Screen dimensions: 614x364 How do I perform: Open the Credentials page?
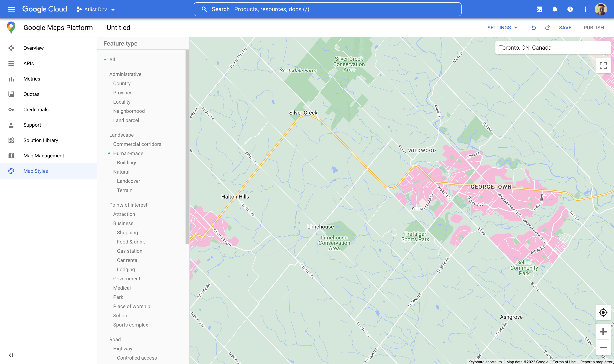point(36,109)
